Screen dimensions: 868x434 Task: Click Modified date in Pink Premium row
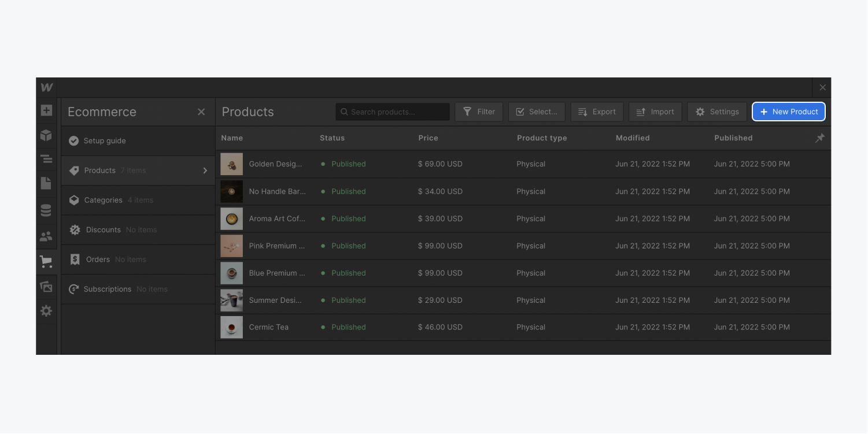[x=652, y=246]
